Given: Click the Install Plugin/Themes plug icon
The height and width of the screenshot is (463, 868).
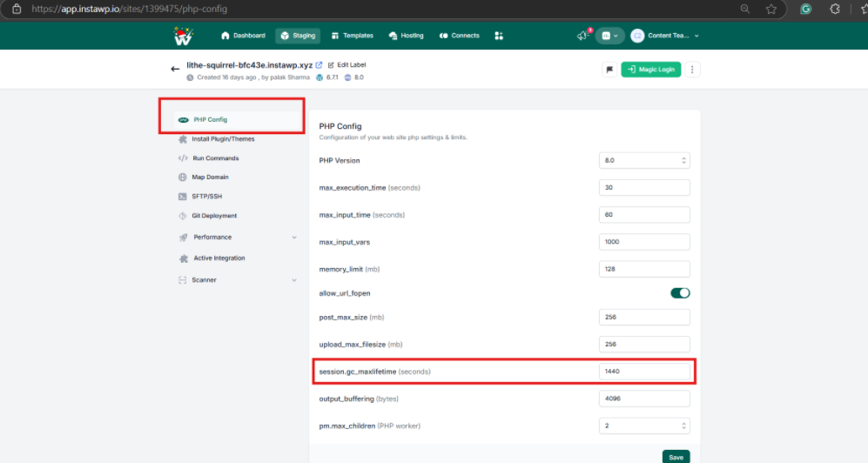Looking at the screenshot, I should click(x=183, y=139).
